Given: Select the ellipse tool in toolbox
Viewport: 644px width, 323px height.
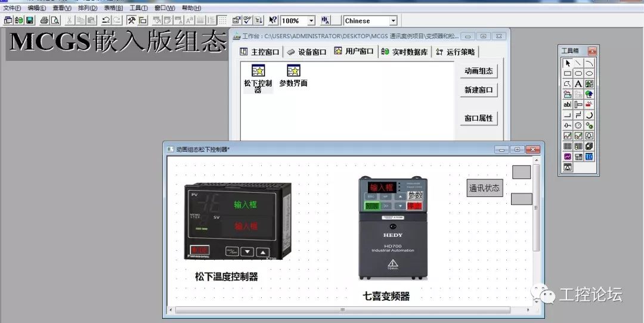Looking at the screenshot, I should (589, 73).
